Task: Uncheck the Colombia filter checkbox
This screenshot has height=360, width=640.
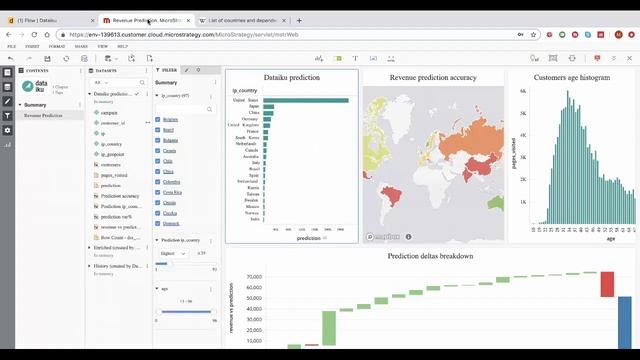Action: pyautogui.click(x=158, y=182)
